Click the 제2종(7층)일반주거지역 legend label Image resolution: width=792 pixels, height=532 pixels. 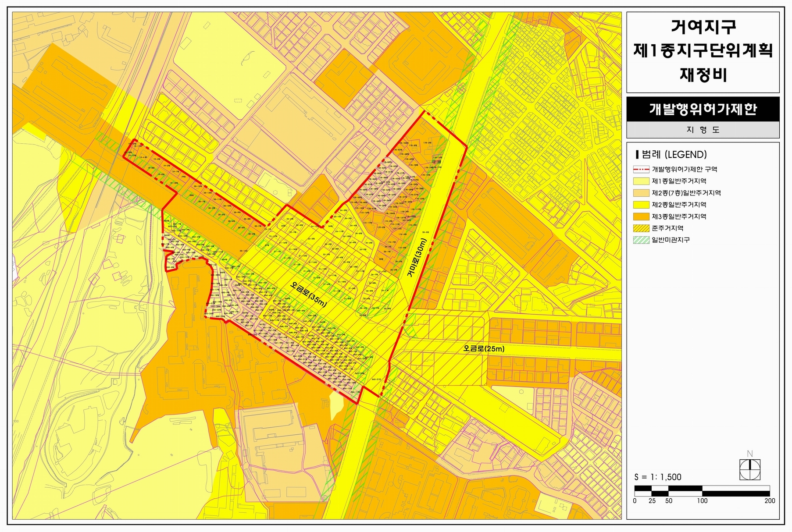(686, 193)
